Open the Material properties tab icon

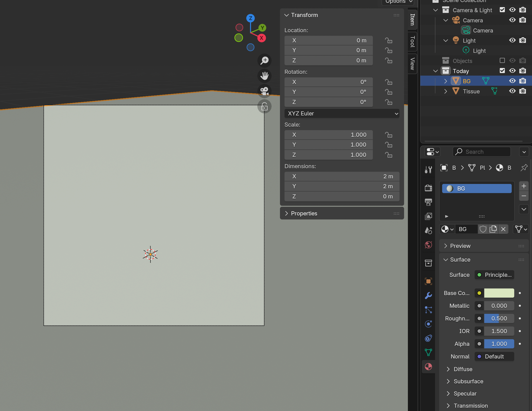[x=428, y=367]
